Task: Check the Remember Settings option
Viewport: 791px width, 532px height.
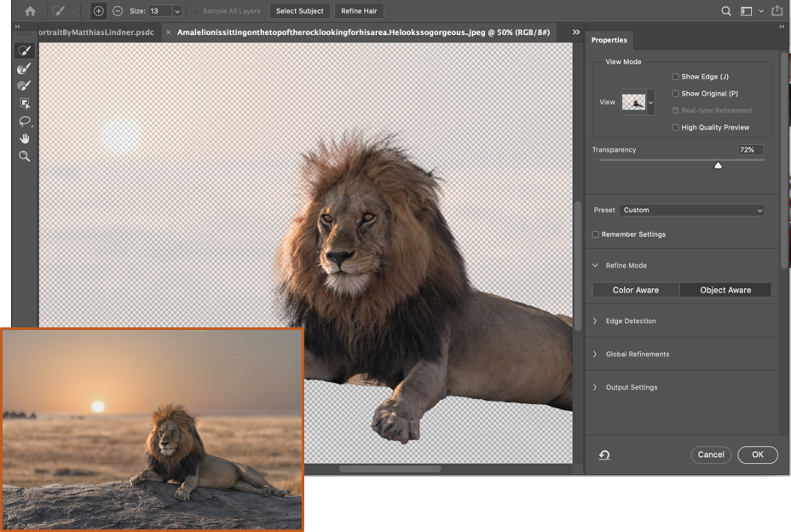Action: (x=596, y=234)
